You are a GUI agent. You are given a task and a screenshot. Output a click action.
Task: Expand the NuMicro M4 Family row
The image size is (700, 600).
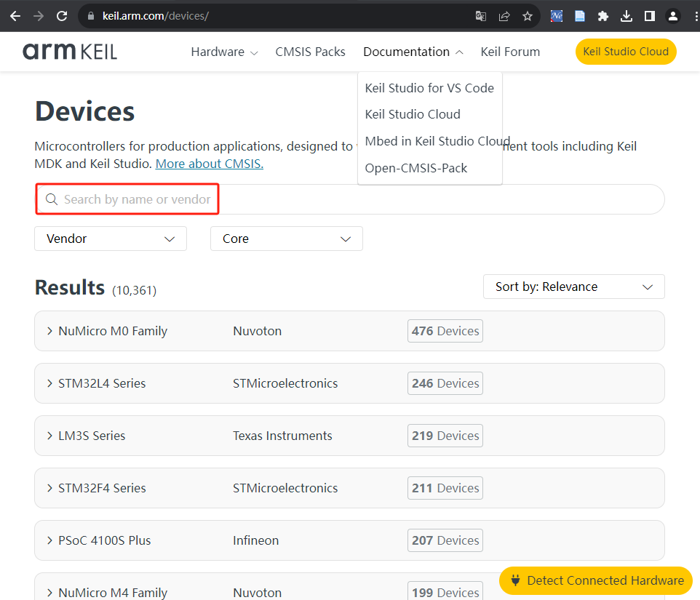pos(349,588)
